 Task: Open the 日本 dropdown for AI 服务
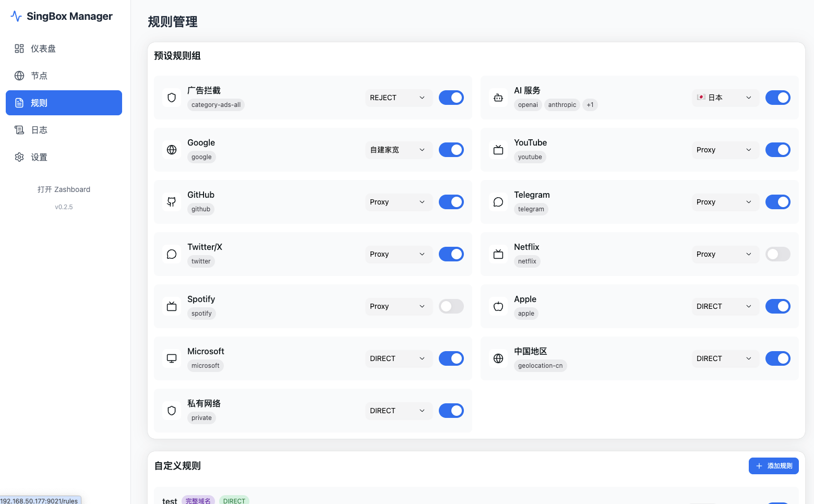click(x=726, y=98)
